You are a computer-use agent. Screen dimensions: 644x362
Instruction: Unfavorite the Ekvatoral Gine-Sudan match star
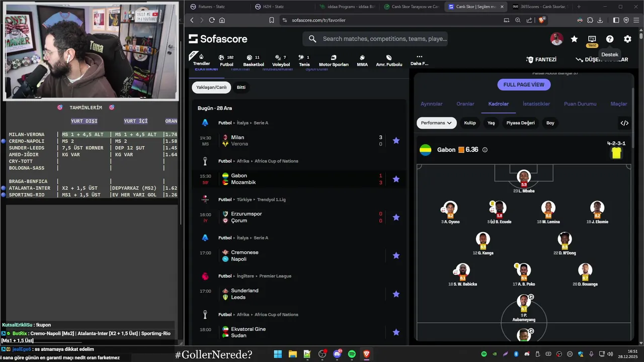pyautogui.click(x=396, y=332)
